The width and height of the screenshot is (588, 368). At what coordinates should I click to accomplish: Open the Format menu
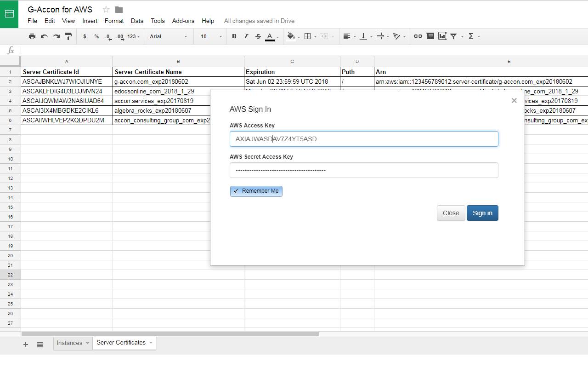114,21
